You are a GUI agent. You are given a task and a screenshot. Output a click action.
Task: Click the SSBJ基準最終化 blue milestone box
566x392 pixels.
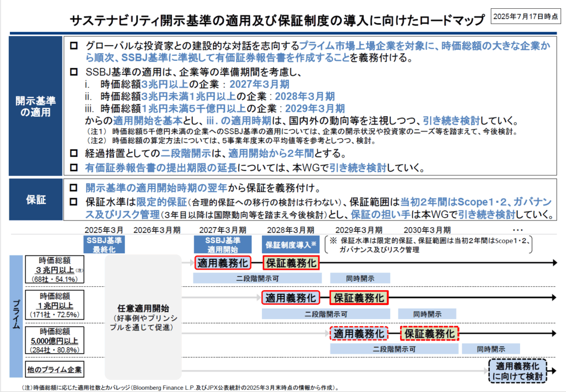[x=104, y=244]
